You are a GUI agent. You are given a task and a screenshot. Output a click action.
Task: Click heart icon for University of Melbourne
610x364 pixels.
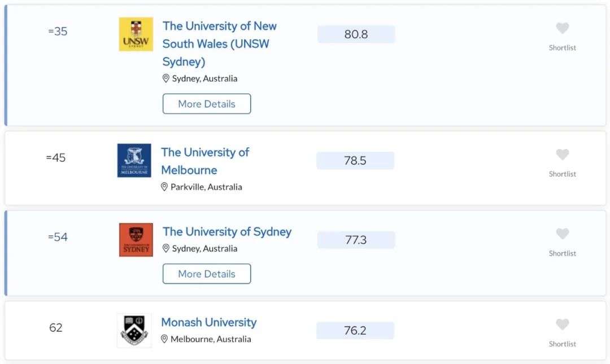point(562,155)
